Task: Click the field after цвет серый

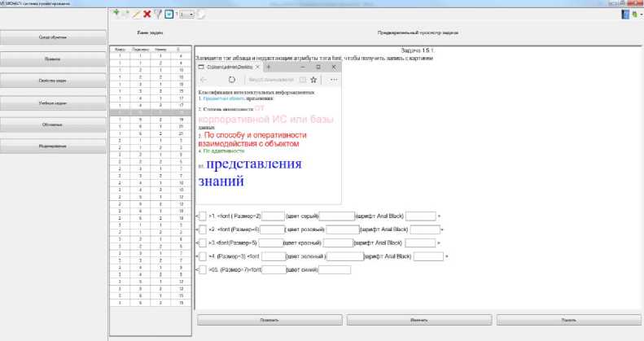Action: point(337,216)
